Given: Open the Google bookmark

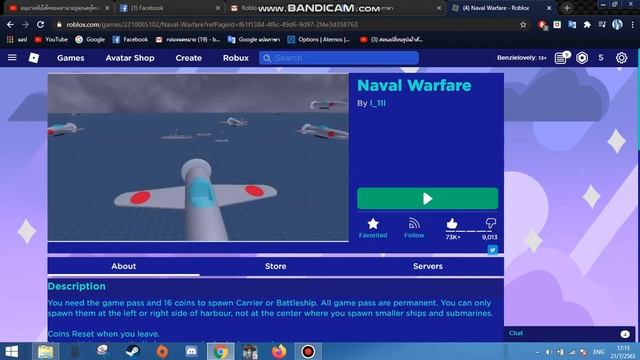Looking at the screenshot, I should pyautogui.click(x=90, y=40).
